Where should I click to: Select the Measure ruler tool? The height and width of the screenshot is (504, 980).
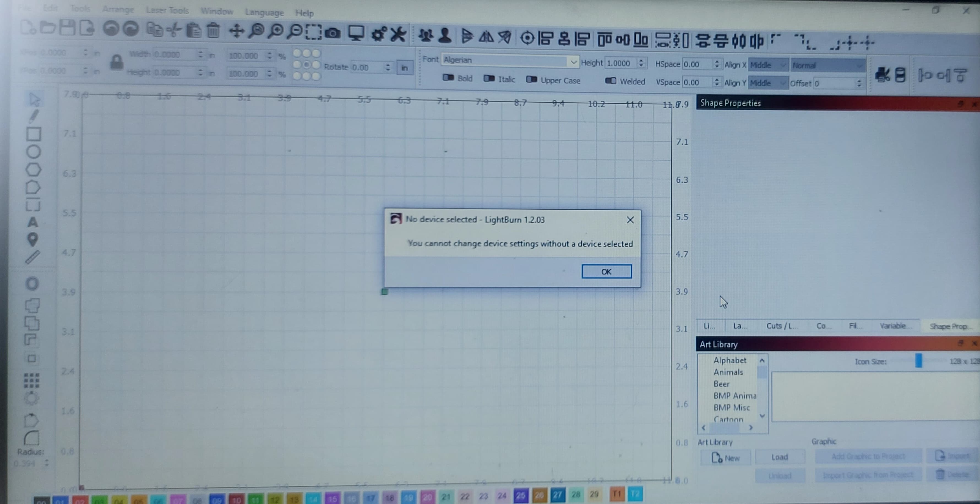32,257
